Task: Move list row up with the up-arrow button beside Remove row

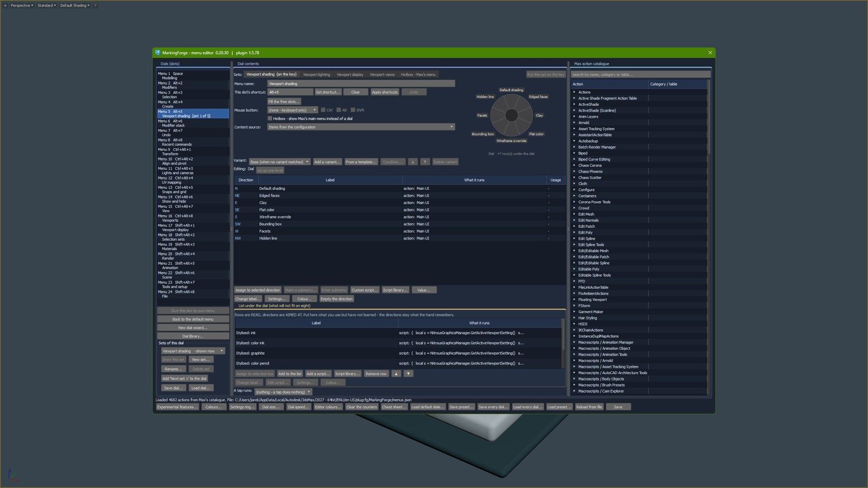Action: click(x=396, y=374)
